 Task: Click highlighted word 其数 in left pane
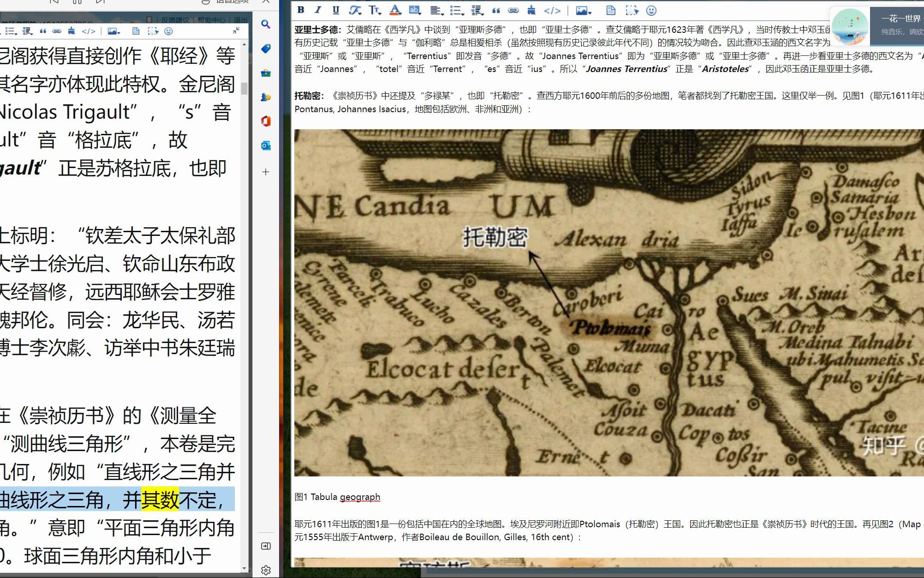[x=160, y=500]
